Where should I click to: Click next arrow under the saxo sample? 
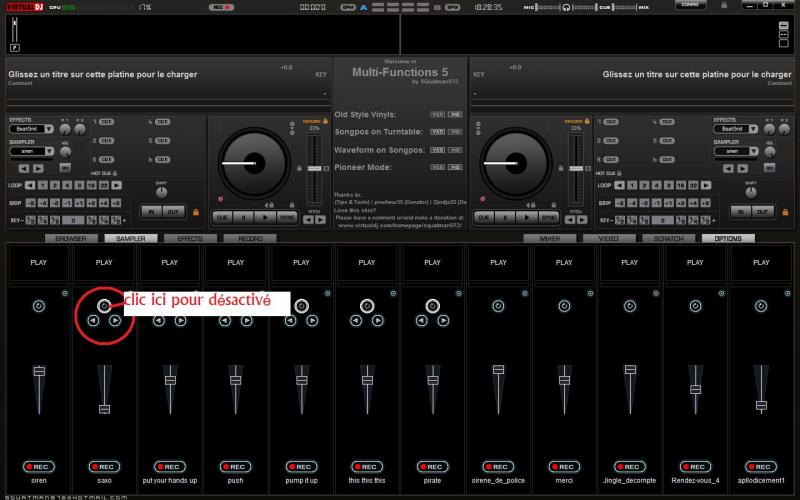[x=115, y=321]
